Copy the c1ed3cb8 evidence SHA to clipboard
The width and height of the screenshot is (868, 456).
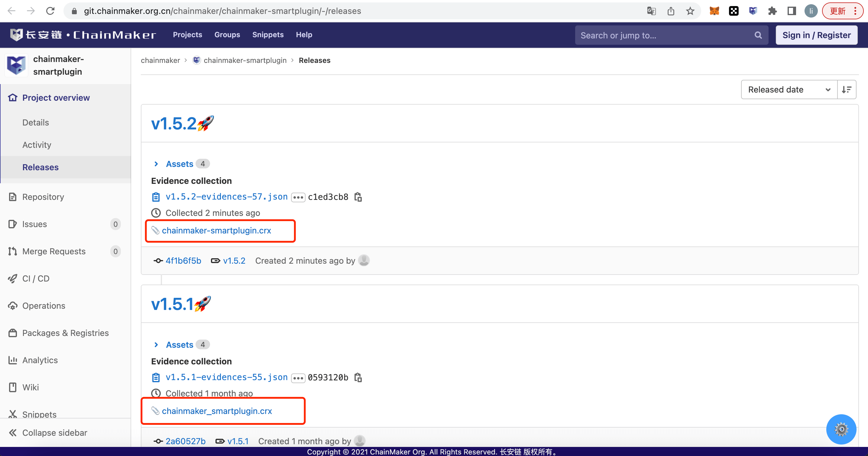click(358, 197)
